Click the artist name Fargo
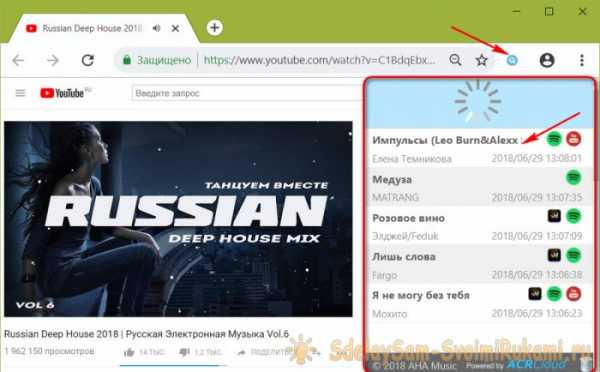600x372 pixels. pos(385,275)
